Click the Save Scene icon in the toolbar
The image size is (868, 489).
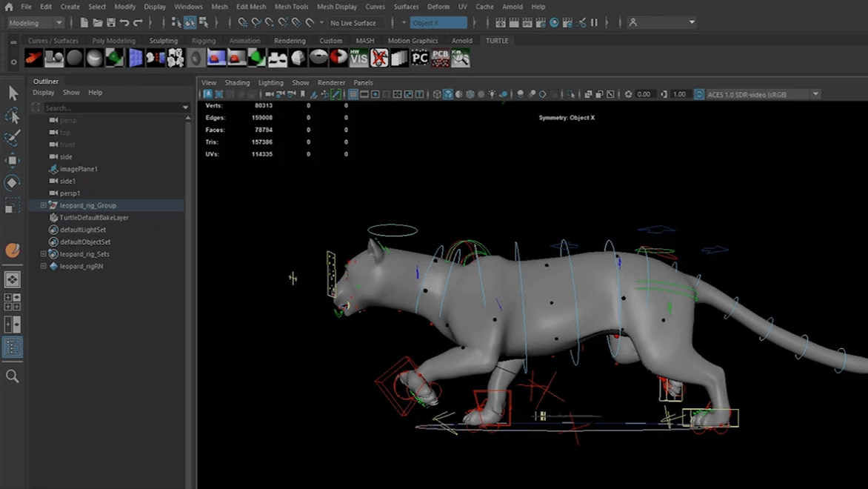click(x=112, y=23)
